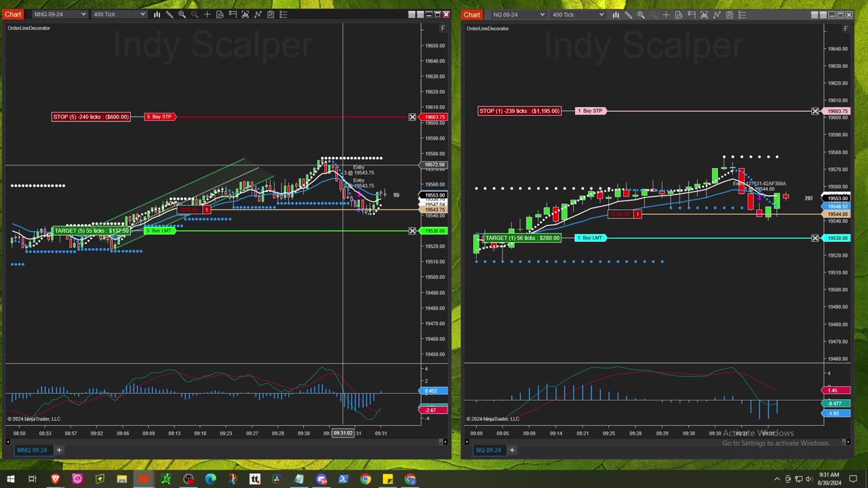This screenshot has width=868, height=488.
Task: Open Microsoft Edge from the taskbar
Action: coord(210,479)
